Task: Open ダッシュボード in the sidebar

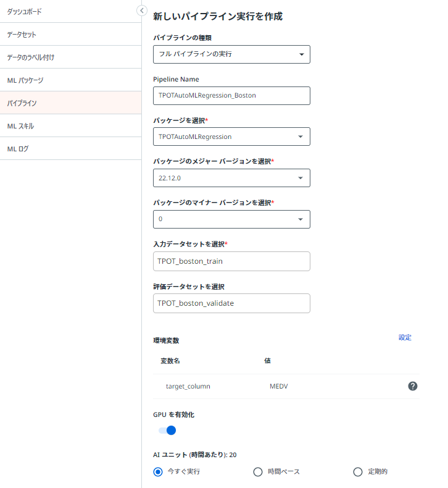Action: (70, 12)
